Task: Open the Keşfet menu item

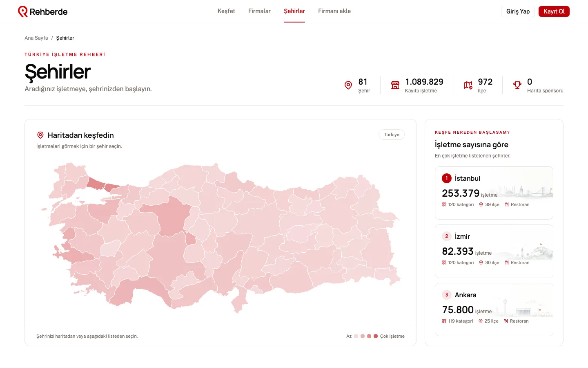Action: pos(226,11)
